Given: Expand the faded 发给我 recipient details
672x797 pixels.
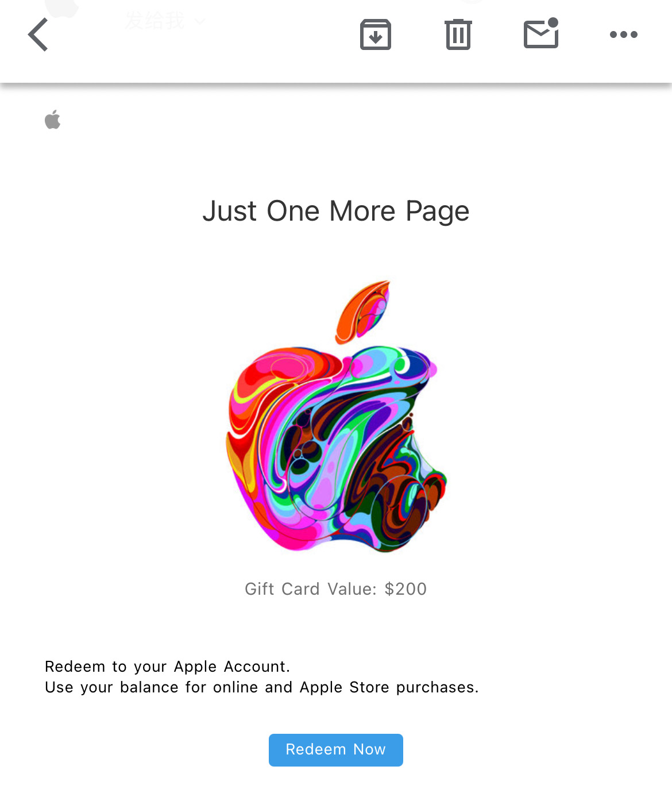Looking at the screenshot, I should [155, 21].
